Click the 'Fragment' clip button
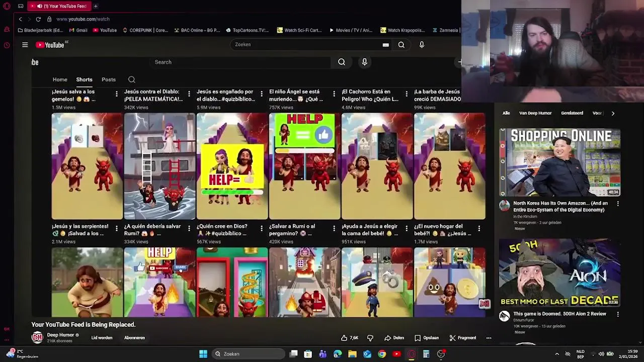Screen dimensions: 644x362 (462, 338)
